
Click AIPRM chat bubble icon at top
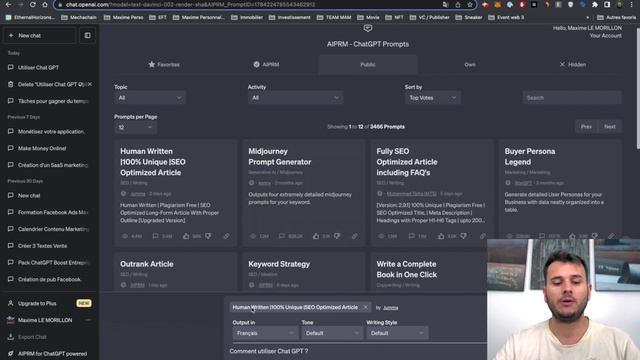[x=368, y=28]
